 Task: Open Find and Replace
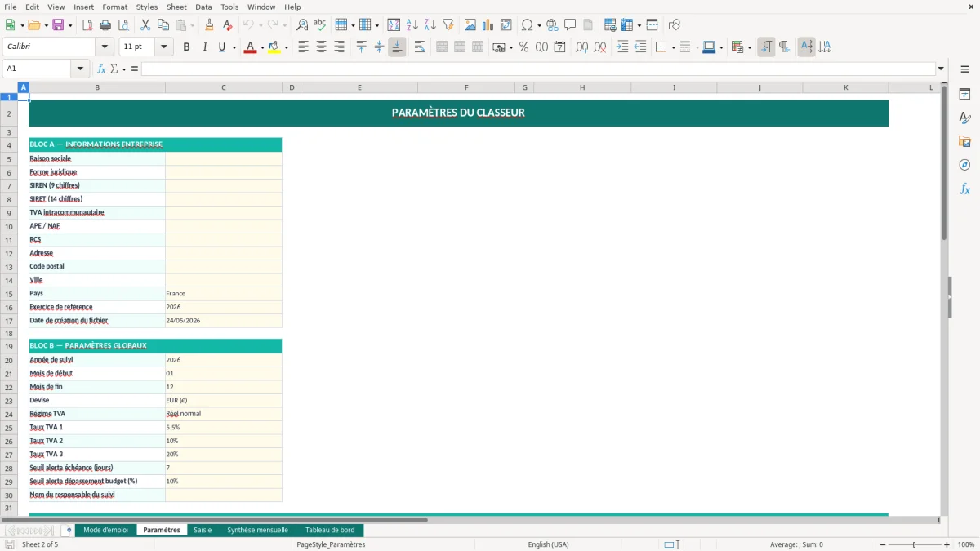tap(302, 25)
